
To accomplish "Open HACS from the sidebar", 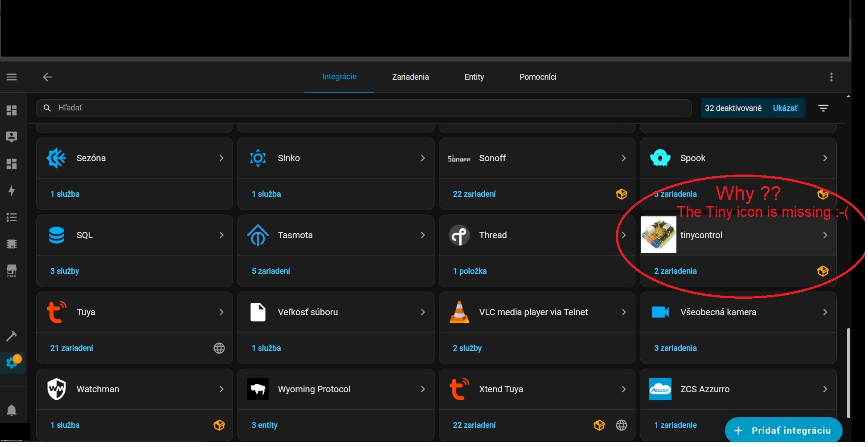I will point(12,271).
